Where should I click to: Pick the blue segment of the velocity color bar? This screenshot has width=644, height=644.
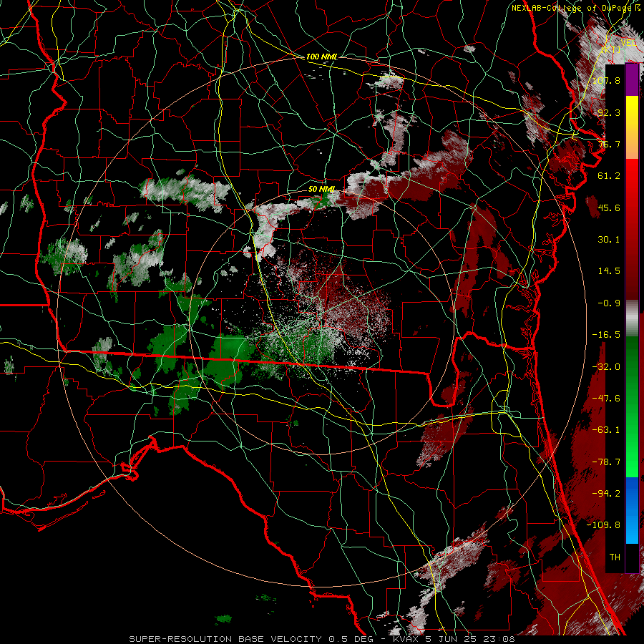pos(632,510)
